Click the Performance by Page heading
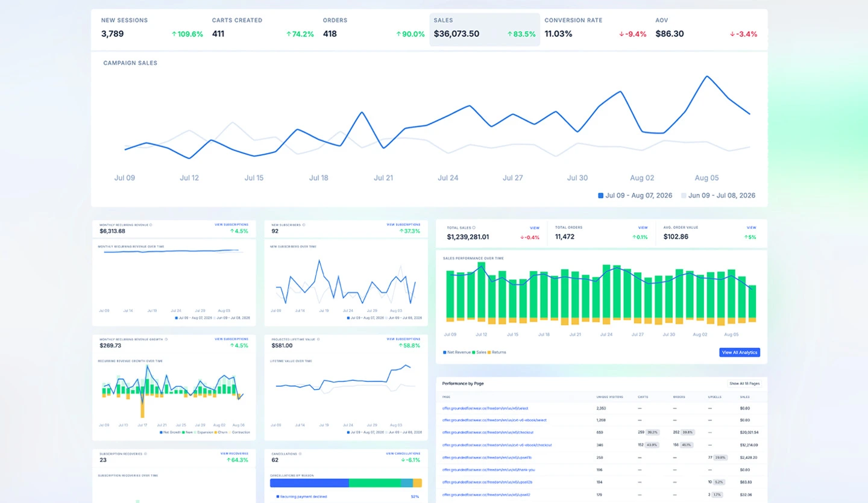Viewport: 868px width, 503px height. point(463,383)
